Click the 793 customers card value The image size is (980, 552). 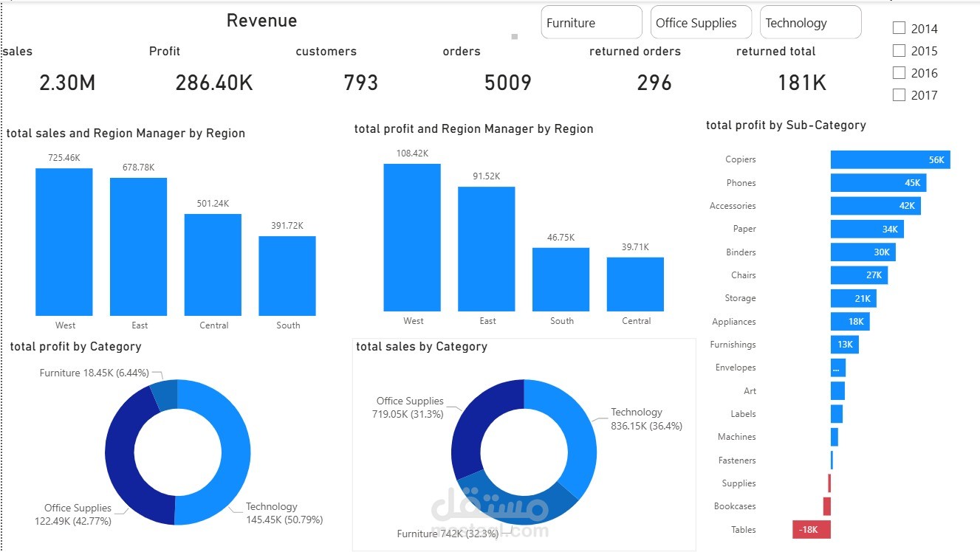point(361,83)
